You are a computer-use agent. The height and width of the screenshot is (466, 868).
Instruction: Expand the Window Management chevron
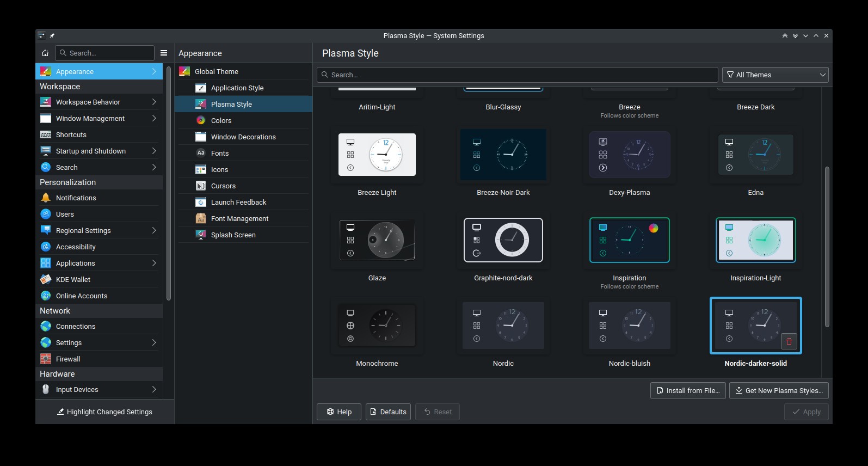pyautogui.click(x=154, y=118)
